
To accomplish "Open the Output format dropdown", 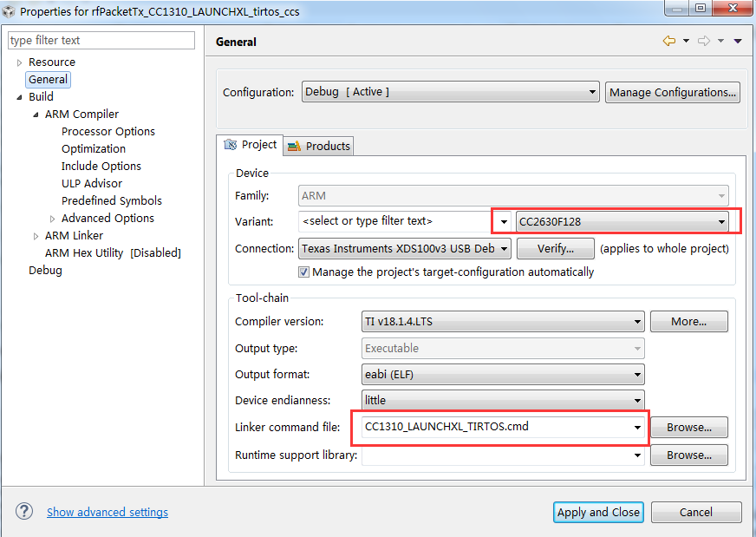I will pyautogui.click(x=503, y=375).
